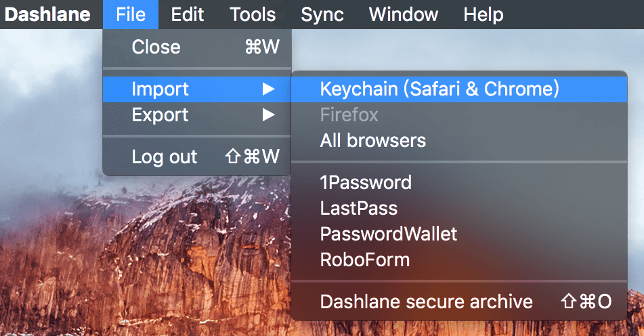Open the Sync menu
This screenshot has height=336, width=644.
[322, 14]
